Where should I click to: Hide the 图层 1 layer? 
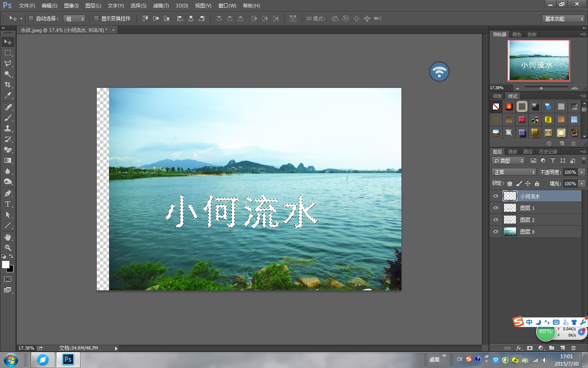496,208
